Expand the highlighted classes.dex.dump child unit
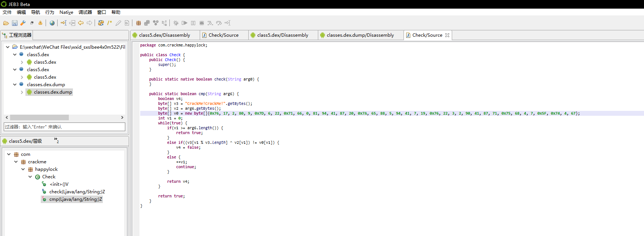The image size is (644, 236). (22, 92)
